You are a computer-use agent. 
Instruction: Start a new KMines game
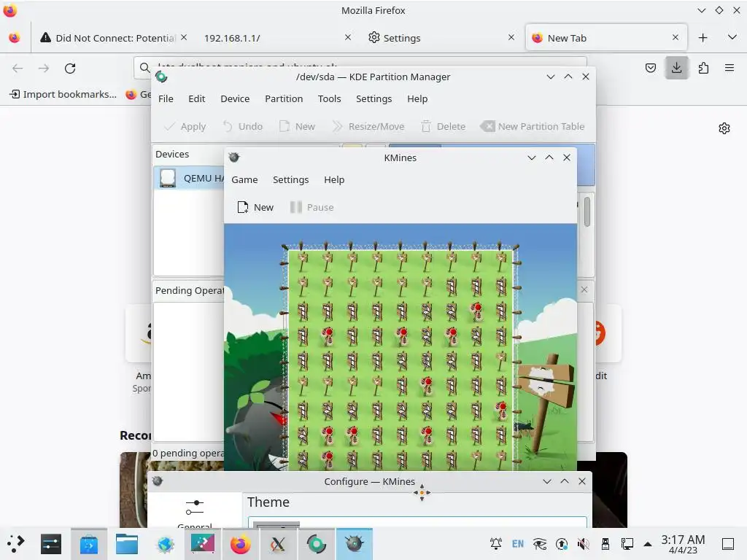(255, 207)
